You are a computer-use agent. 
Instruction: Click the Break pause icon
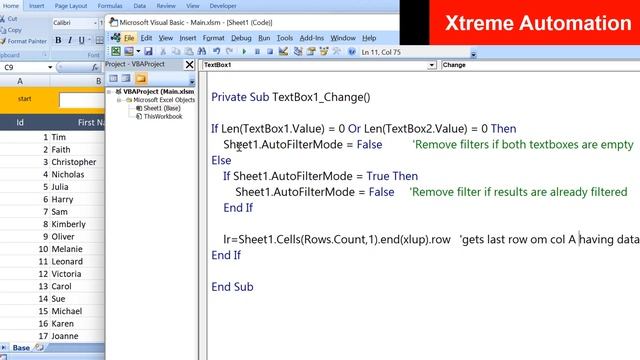(257, 51)
